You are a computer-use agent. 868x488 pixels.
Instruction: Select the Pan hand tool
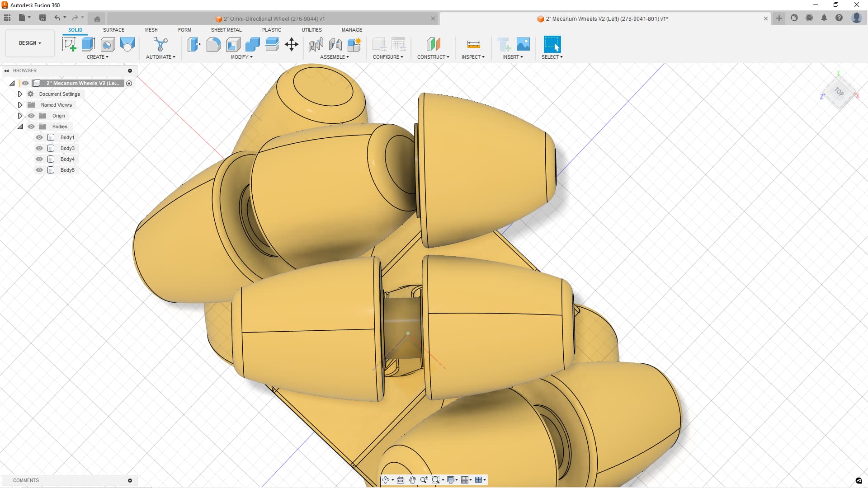coord(412,480)
